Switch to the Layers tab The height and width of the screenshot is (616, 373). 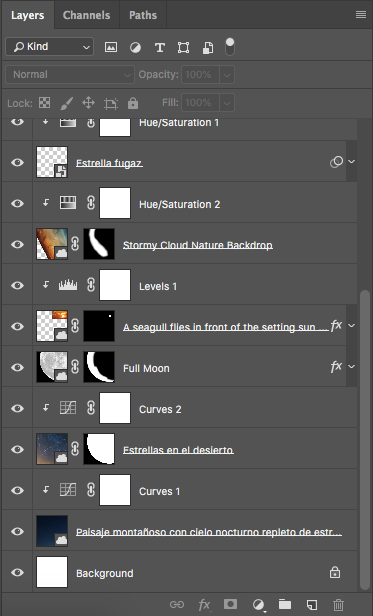coord(28,15)
